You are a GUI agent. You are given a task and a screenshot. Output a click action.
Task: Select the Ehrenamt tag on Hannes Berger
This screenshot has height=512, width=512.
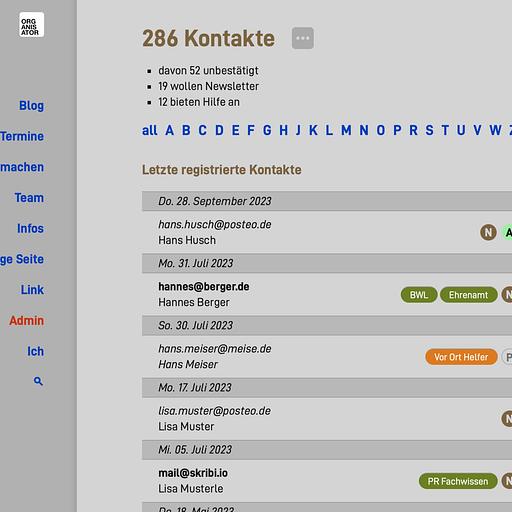(x=468, y=295)
